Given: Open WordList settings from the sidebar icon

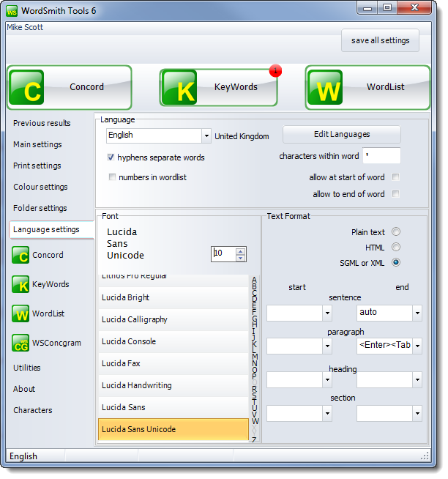Looking at the screenshot, I should (x=20, y=314).
